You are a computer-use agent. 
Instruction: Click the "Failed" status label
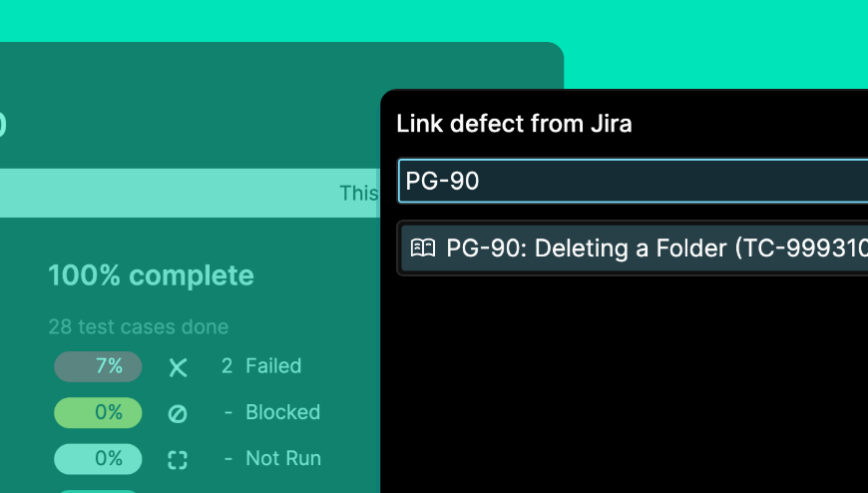pos(273,366)
